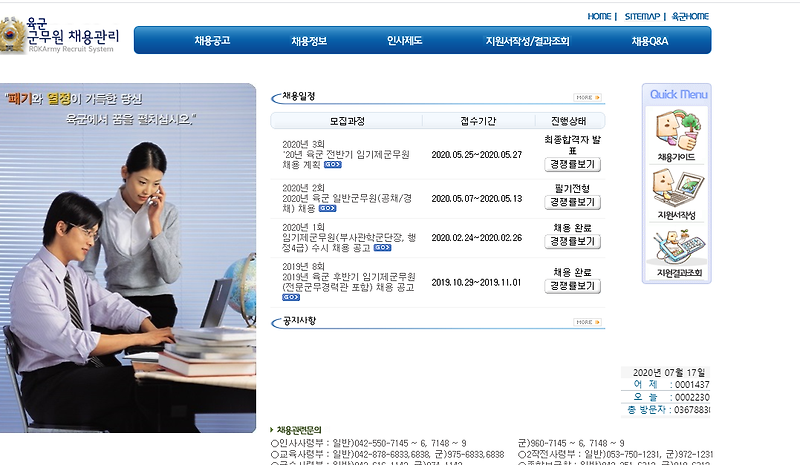Screen dimensions: 800x465
Task: Open the 채용Q&A menu
Action: click(x=649, y=41)
